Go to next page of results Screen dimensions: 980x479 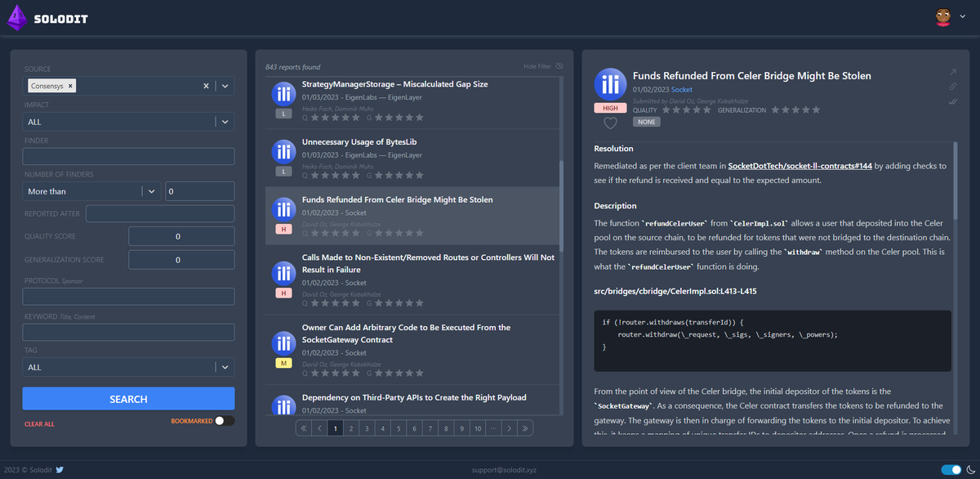(510, 428)
